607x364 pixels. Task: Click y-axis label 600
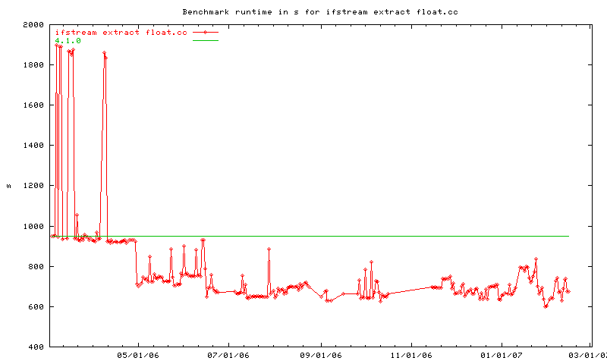point(36,307)
